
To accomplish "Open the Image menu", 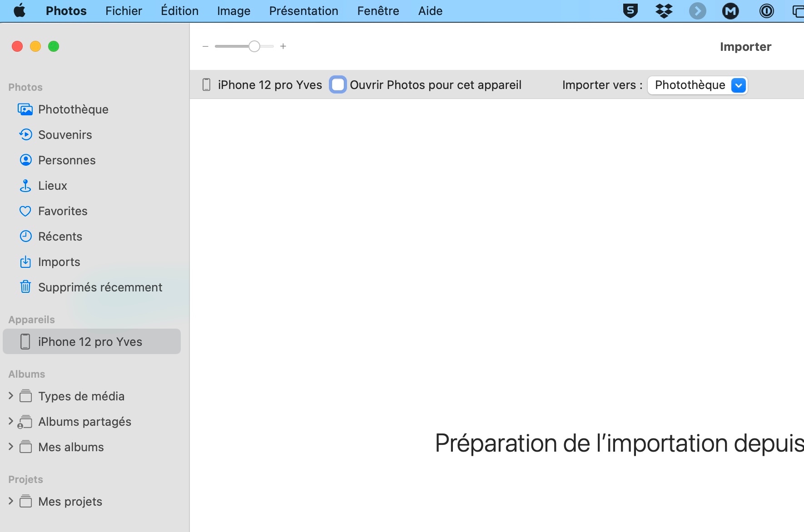I will [233, 11].
